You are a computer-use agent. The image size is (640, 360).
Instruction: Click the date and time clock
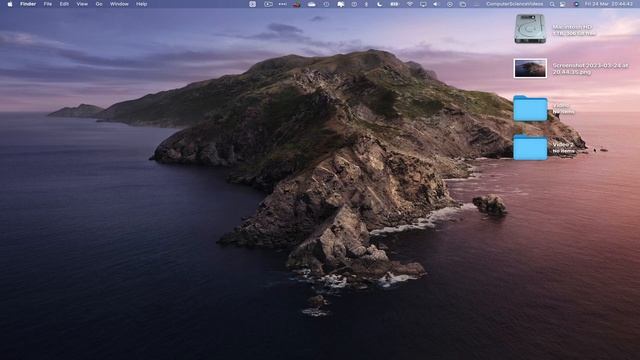(609, 4)
